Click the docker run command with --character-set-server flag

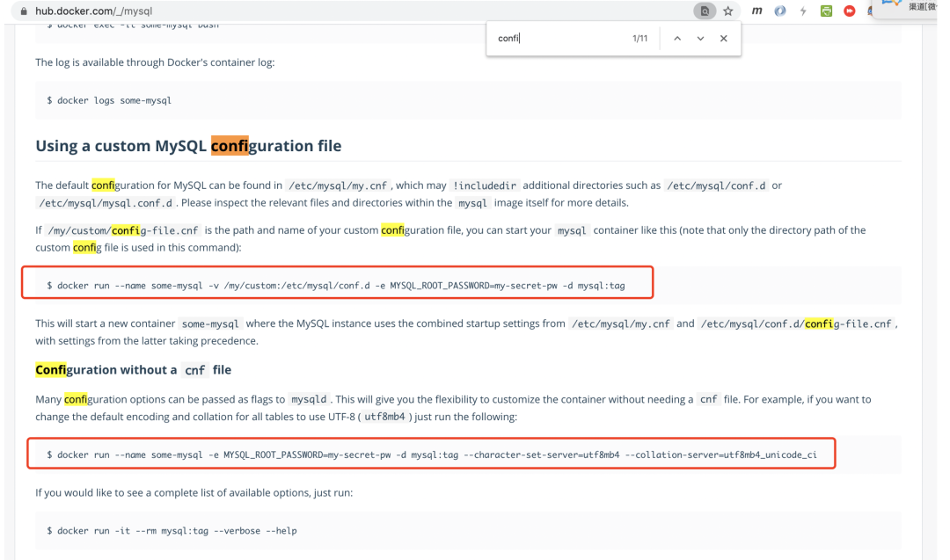(431, 455)
